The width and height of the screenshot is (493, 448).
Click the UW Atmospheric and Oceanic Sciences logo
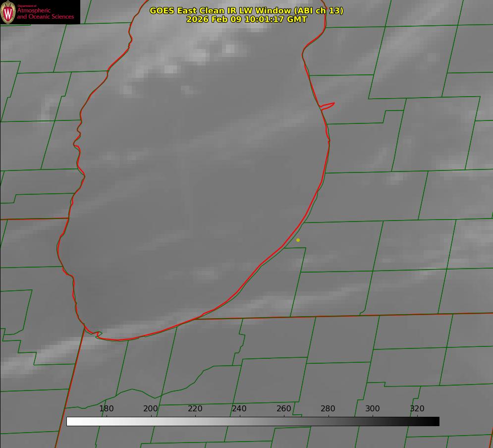(x=40, y=12)
